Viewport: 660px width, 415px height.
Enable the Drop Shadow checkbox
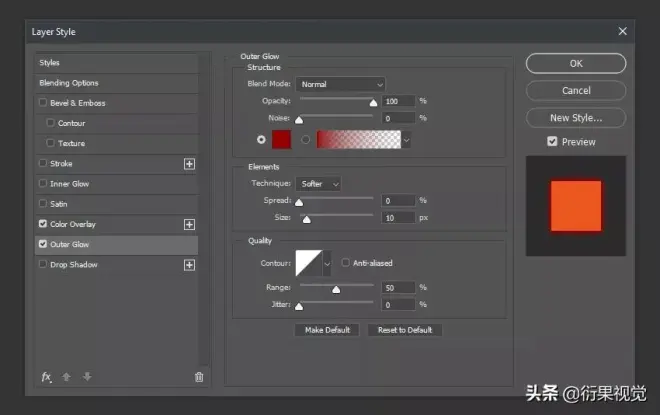[x=43, y=264]
